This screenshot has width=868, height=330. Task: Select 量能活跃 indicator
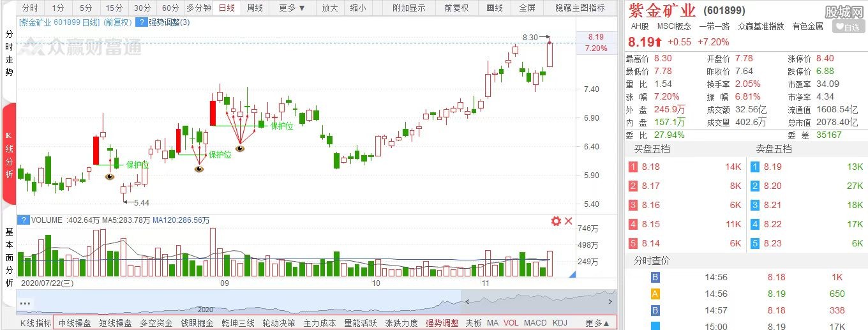[x=361, y=323]
